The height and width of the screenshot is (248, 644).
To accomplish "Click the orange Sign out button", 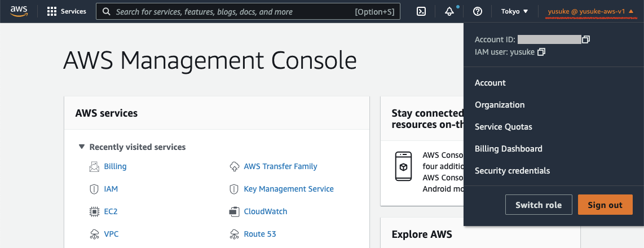I will (605, 205).
